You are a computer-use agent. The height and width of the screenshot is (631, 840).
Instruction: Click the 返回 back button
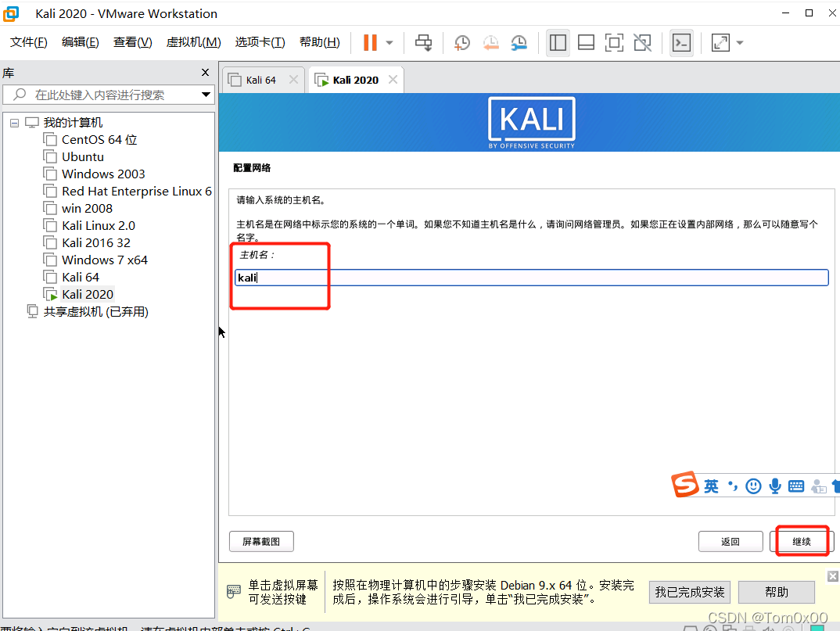[x=731, y=542]
